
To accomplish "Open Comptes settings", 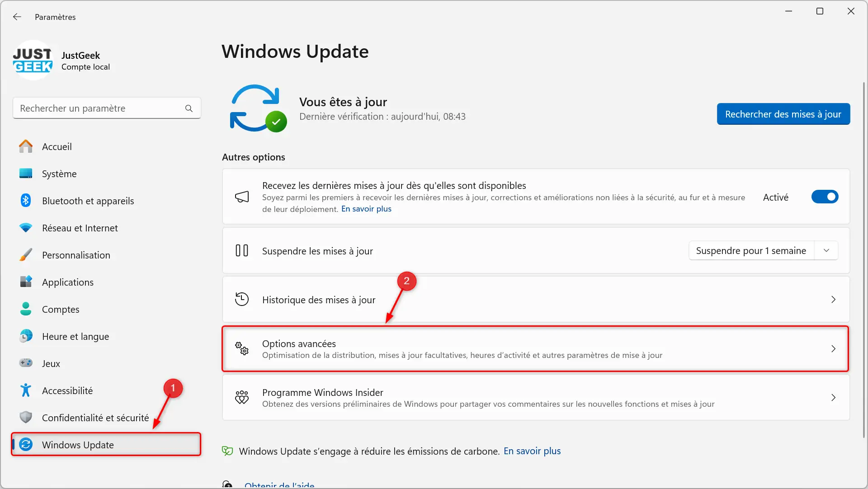I will (x=107, y=309).
